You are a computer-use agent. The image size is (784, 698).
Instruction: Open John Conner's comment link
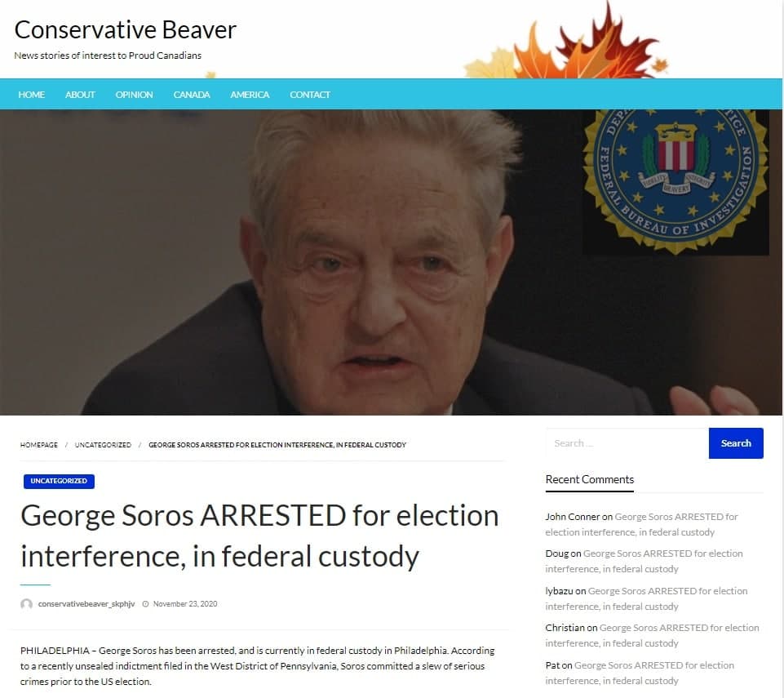pos(641,524)
